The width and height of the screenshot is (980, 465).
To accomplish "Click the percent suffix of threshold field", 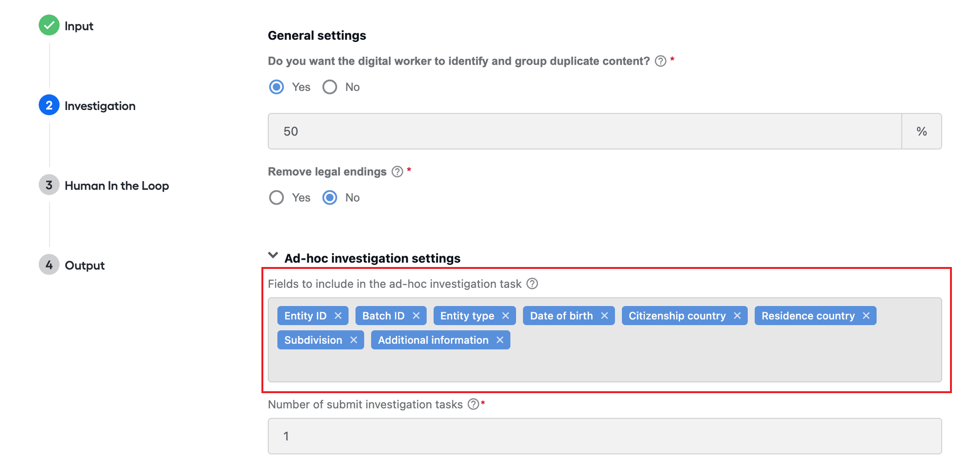I will coord(922,131).
